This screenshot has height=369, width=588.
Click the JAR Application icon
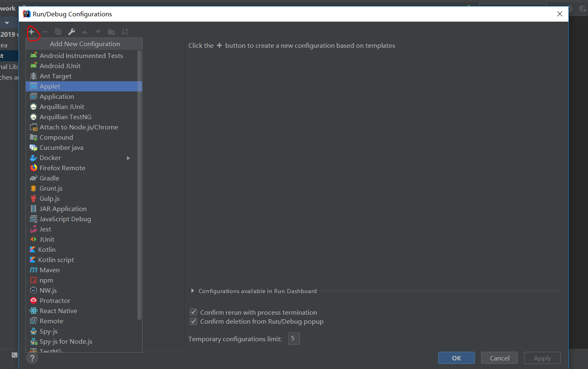point(34,209)
